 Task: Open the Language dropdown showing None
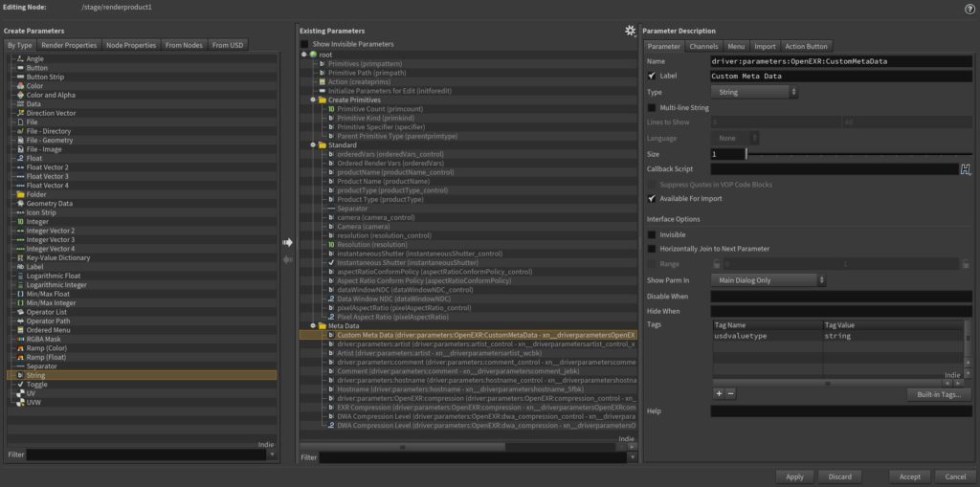(735, 138)
